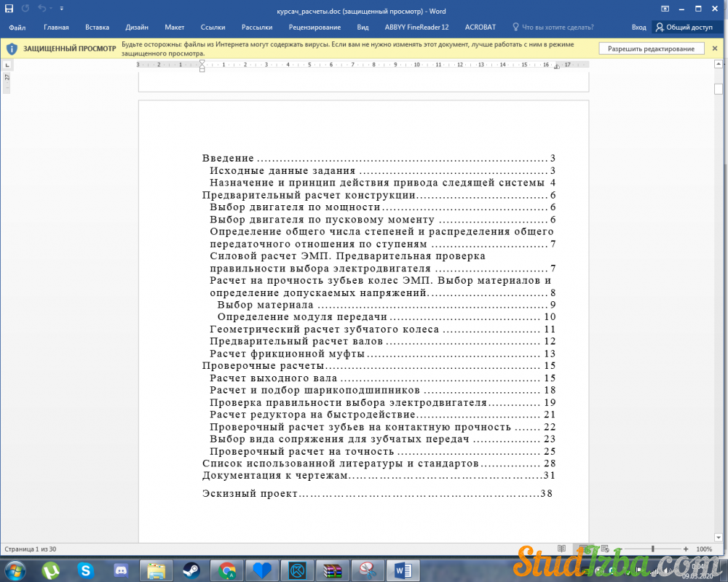Open the ACROBAT ribbon tab
The width and height of the screenshot is (728, 582).
pyautogui.click(x=480, y=28)
